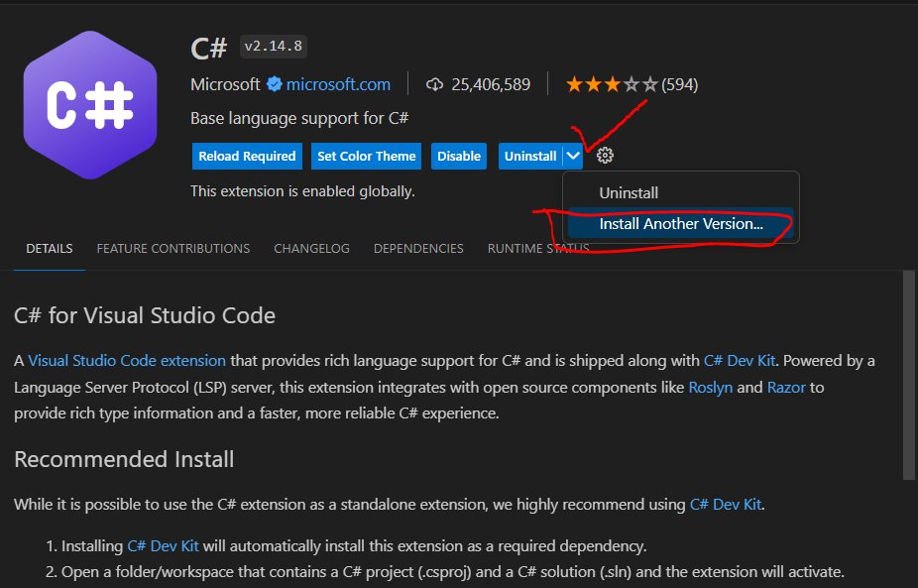The height and width of the screenshot is (588, 918).
Task: Open the Roslyn link
Action: point(710,387)
